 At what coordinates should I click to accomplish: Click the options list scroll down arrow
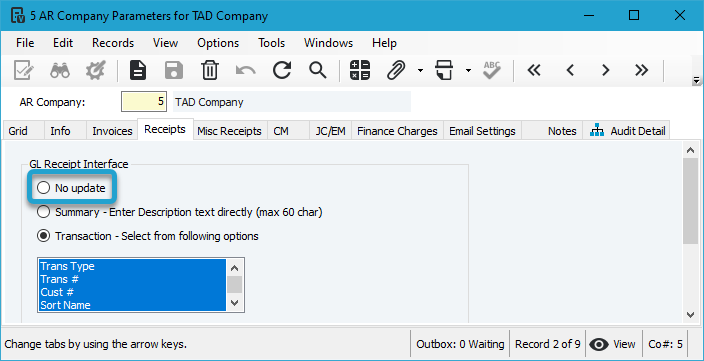234,303
